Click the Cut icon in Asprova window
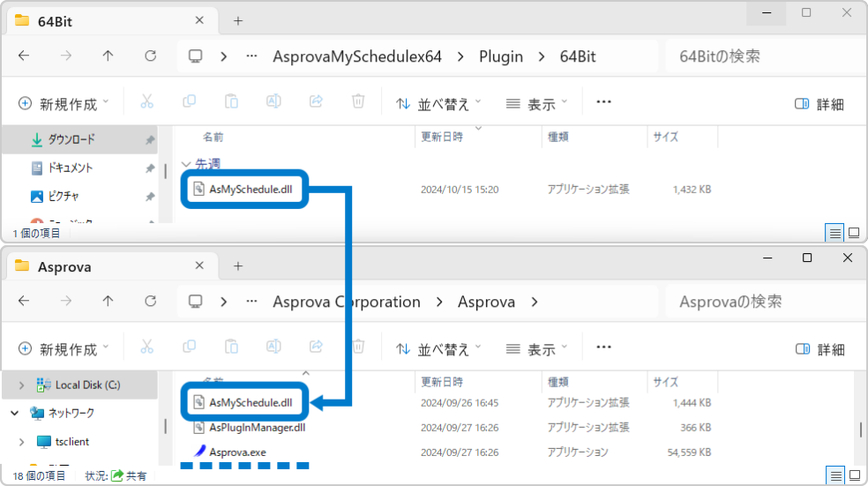The width and height of the screenshot is (868, 486). 146,347
